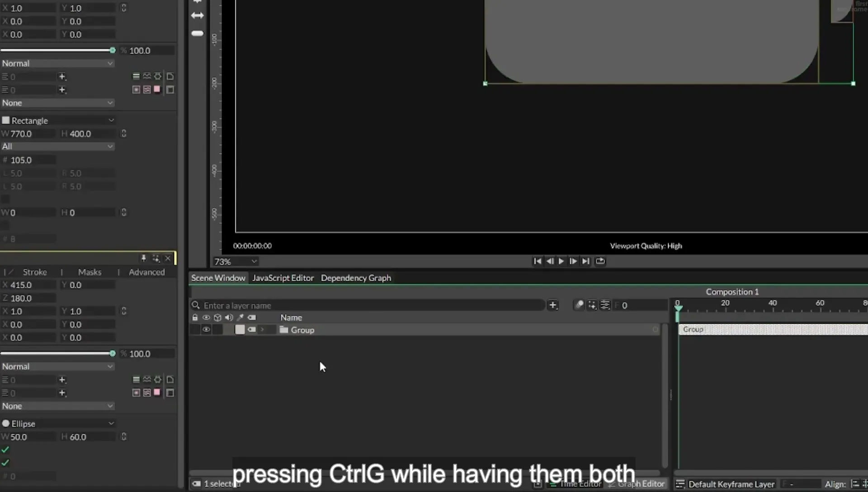Play the composition
Viewport: 868px width, 492px height.
[561, 261]
